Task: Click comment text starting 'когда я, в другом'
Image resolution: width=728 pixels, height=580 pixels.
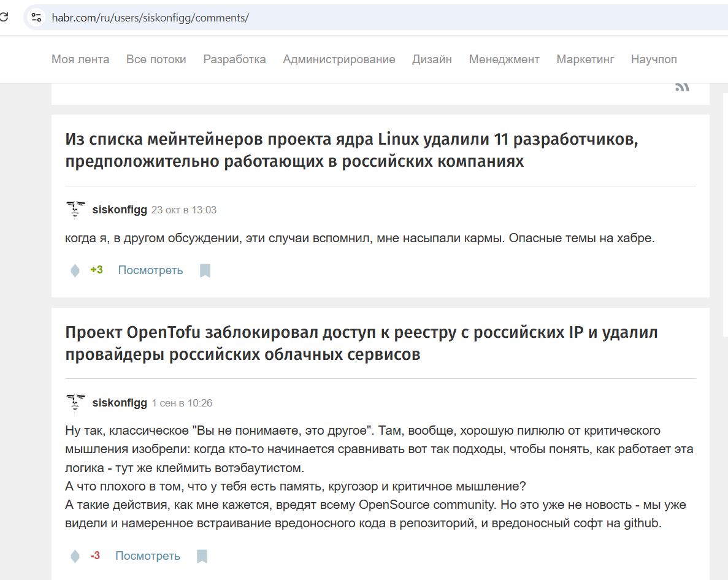Action: [360, 238]
